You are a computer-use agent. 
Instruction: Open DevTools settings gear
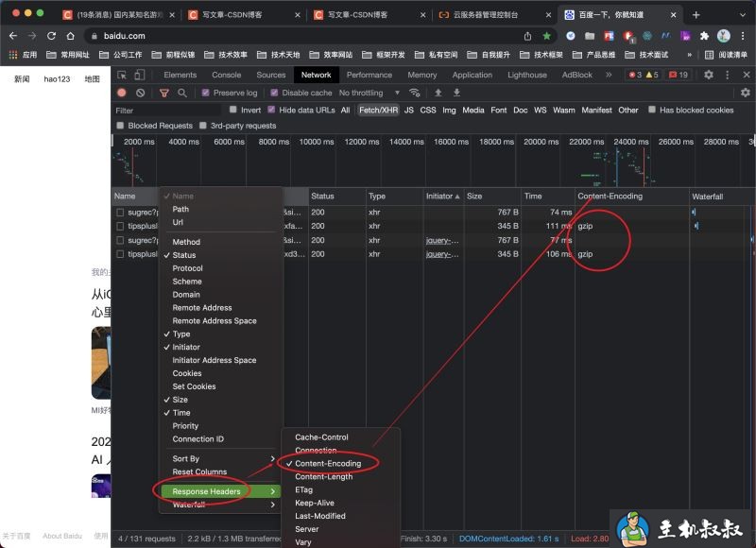coord(708,75)
